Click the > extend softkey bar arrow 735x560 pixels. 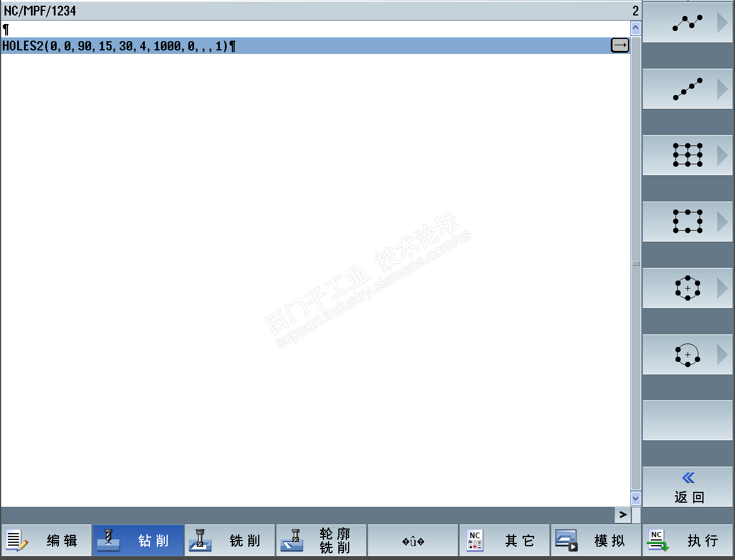pos(623,514)
